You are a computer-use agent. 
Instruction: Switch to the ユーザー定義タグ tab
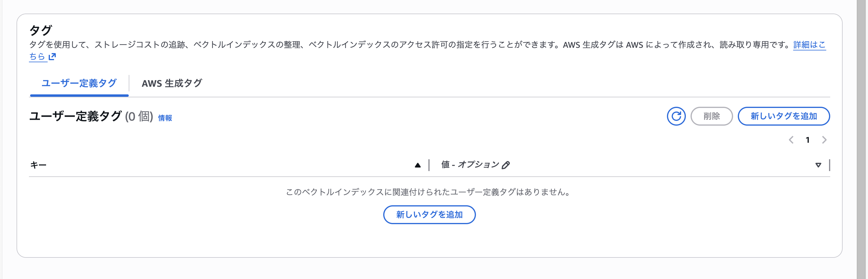79,83
